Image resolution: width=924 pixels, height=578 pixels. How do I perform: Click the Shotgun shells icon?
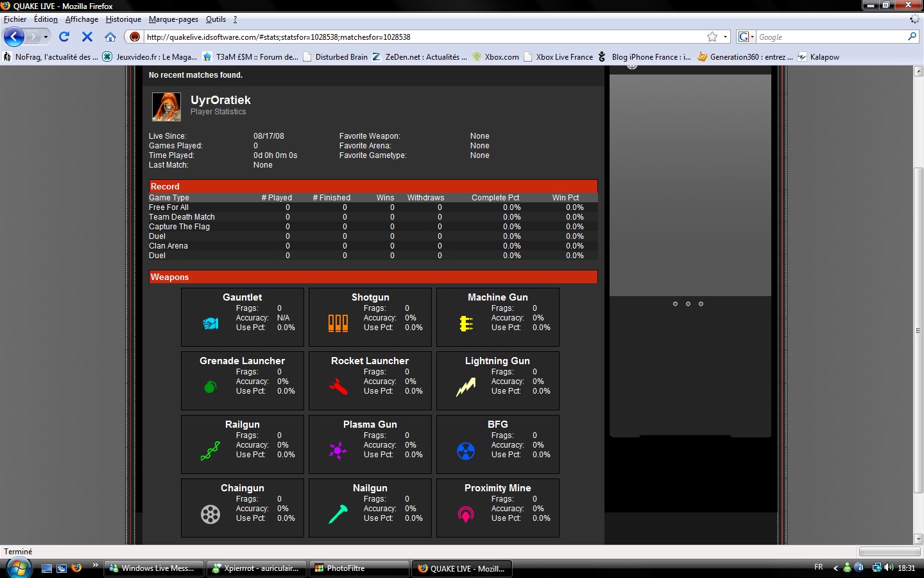tap(338, 323)
